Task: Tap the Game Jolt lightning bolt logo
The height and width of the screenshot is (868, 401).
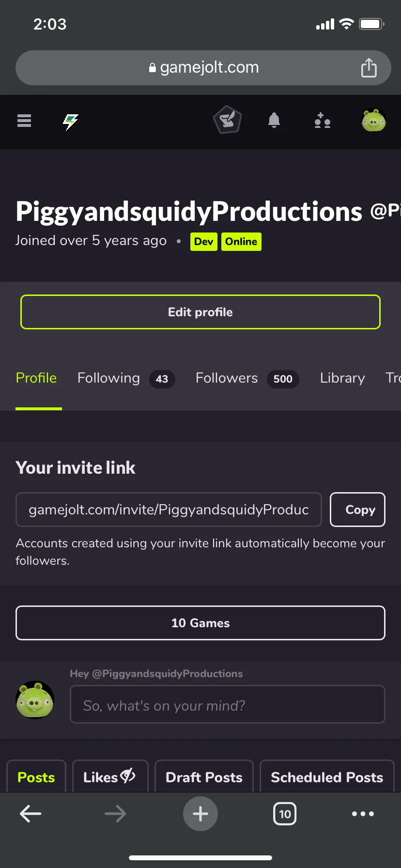Action: [71, 122]
